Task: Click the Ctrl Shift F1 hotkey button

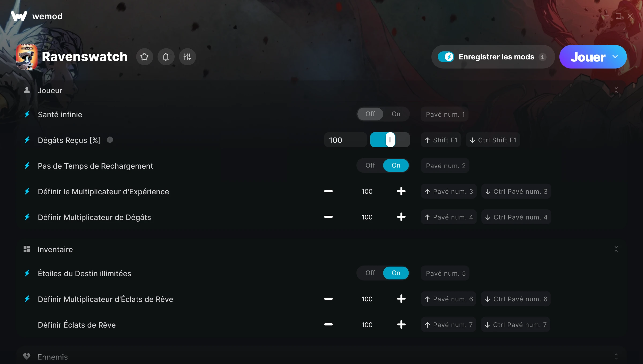Action: click(x=493, y=140)
